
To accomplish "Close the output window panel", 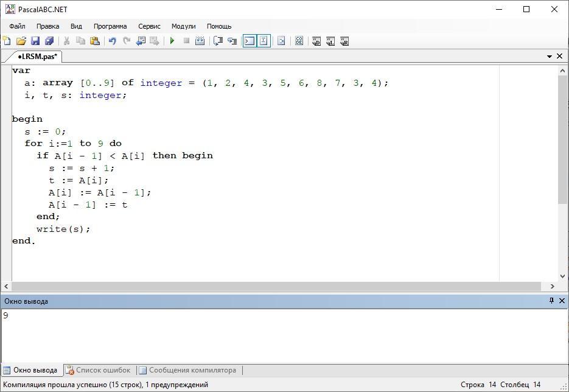I will tap(562, 301).
